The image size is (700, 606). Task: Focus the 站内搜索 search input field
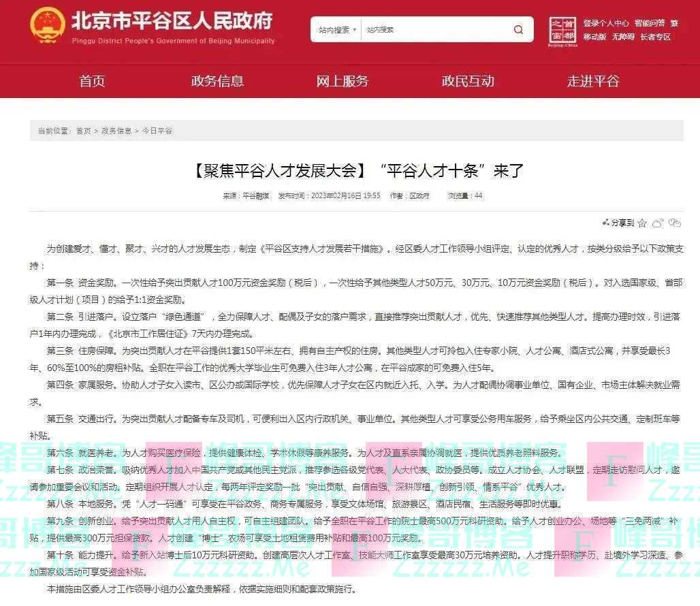pyautogui.click(x=436, y=30)
